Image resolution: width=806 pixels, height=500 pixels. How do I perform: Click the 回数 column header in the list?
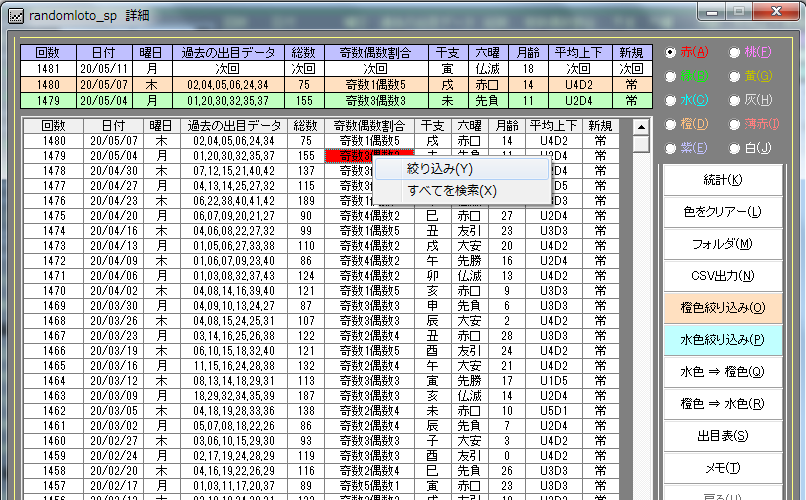coord(53,126)
